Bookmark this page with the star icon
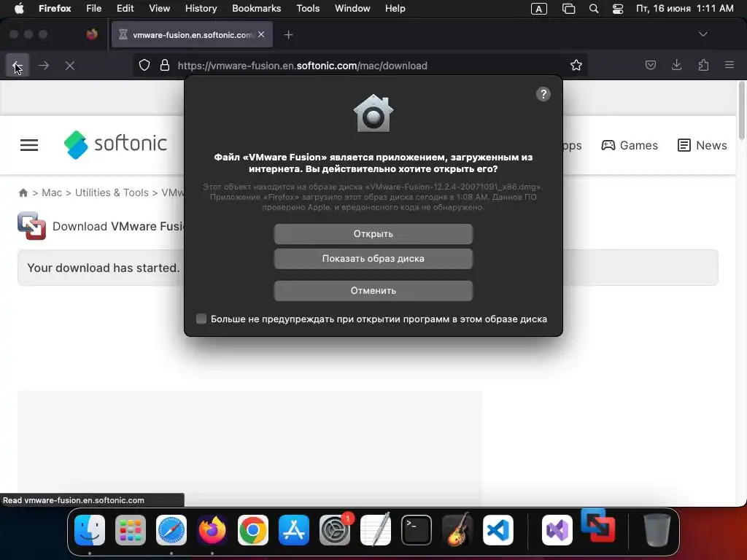Viewport: 747px width, 560px height. (576, 65)
